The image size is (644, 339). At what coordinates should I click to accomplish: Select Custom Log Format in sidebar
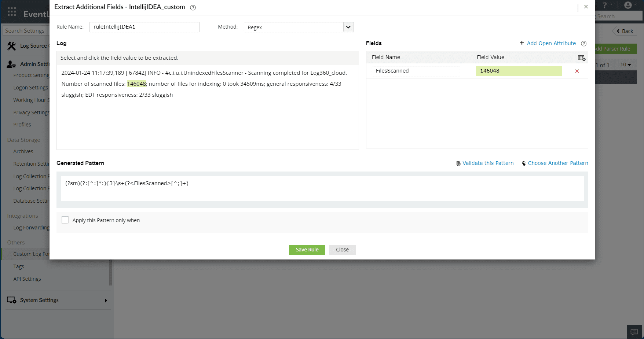tap(31, 254)
